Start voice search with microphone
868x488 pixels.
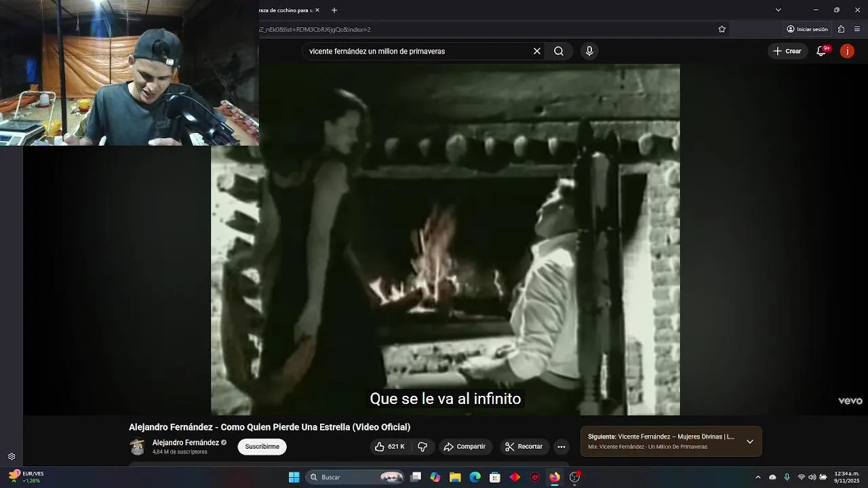click(x=589, y=51)
